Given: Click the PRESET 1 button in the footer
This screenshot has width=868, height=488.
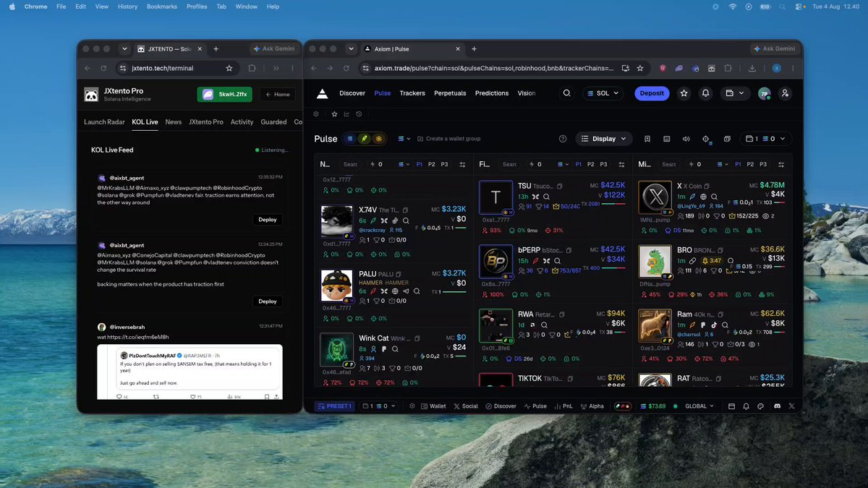Looking at the screenshot, I should click(334, 406).
